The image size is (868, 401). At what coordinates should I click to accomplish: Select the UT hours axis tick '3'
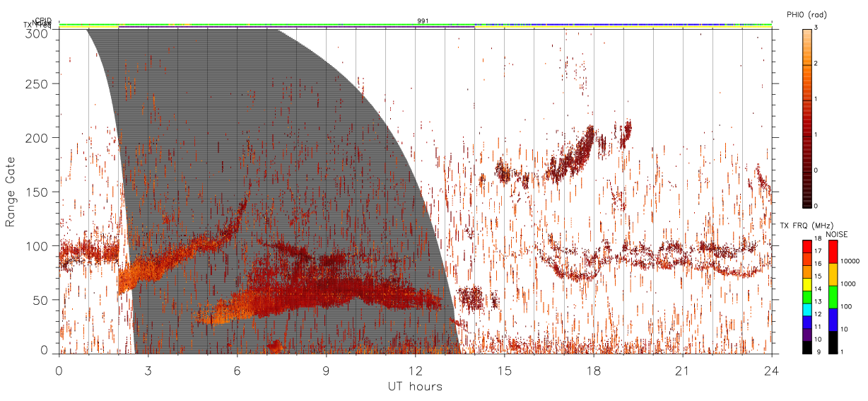click(148, 370)
